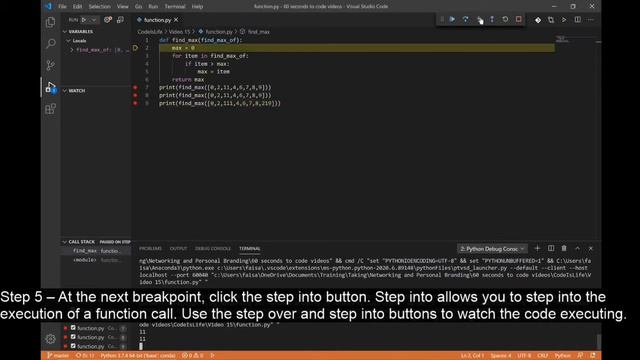Uncheck third function.py breakpoint checkbox
640x360 pixels.
[73, 346]
